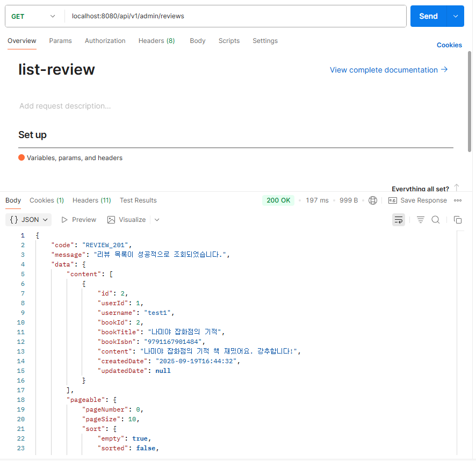
Task: Open the Scripts tab
Action: pyautogui.click(x=229, y=41)
